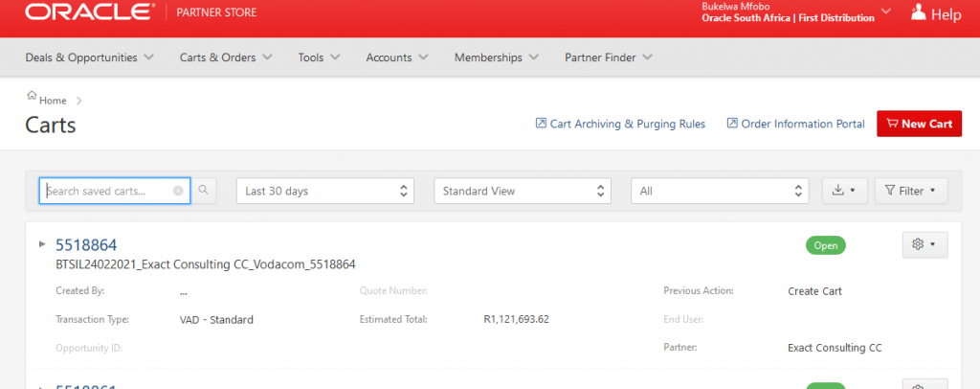Open the Deals & Opportunities menu
The image size is (980, 389).
tap(90, 57)
